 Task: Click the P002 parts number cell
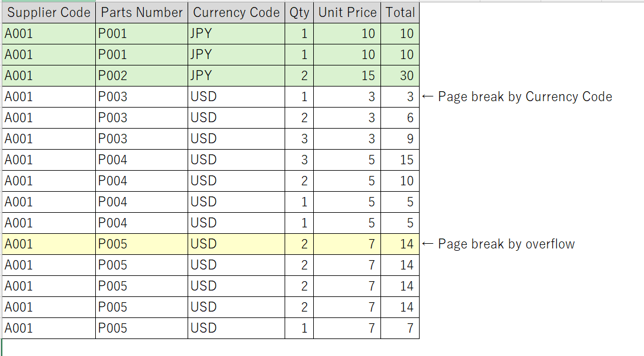pyautogui.click(x=141, y=76)
